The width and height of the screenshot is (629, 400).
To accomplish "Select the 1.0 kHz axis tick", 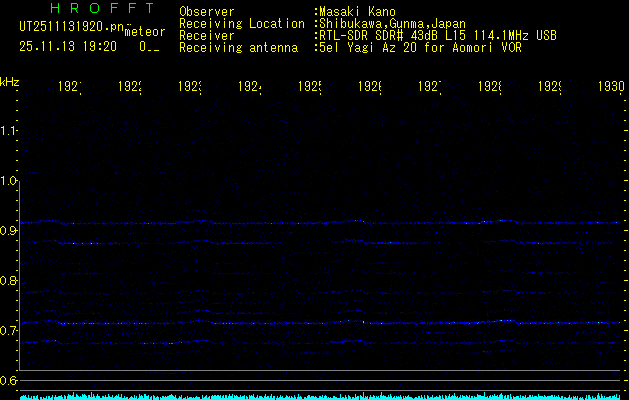I will [10, 181].
